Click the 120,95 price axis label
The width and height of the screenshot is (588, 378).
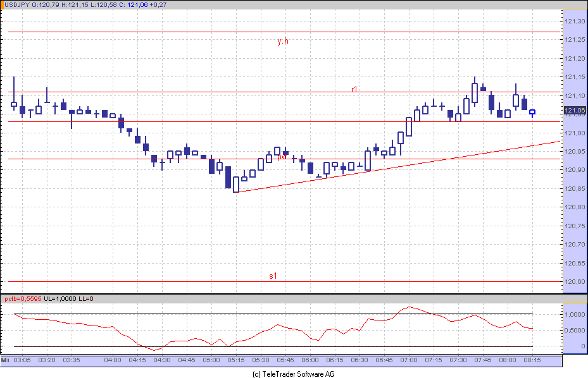pos(575,151)
